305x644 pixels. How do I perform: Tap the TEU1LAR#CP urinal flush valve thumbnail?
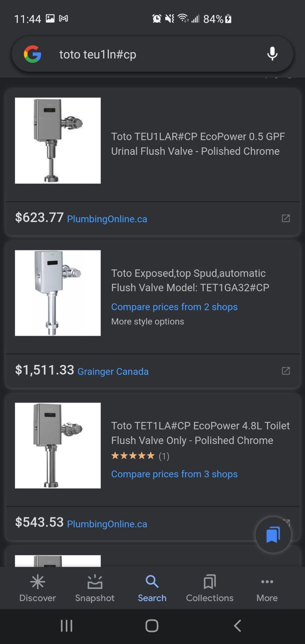coord(58,141)
